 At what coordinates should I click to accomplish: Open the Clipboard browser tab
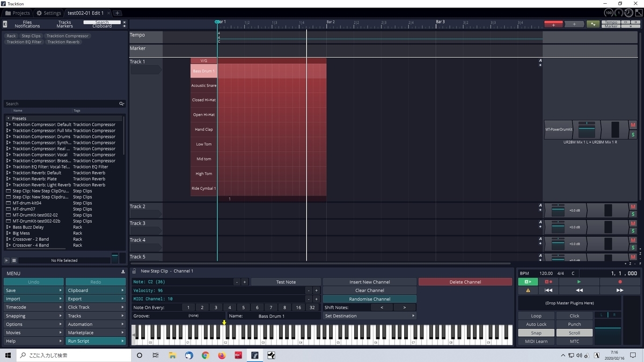tap(102, 26)
